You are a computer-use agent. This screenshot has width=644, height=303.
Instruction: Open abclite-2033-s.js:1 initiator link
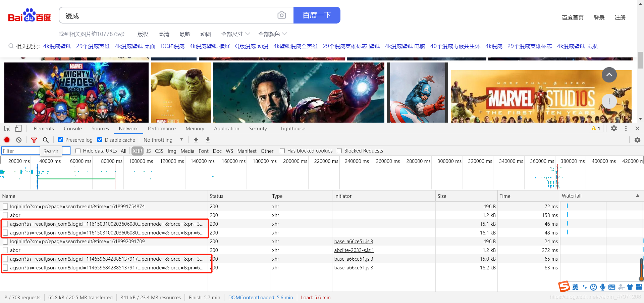(354, 250)
